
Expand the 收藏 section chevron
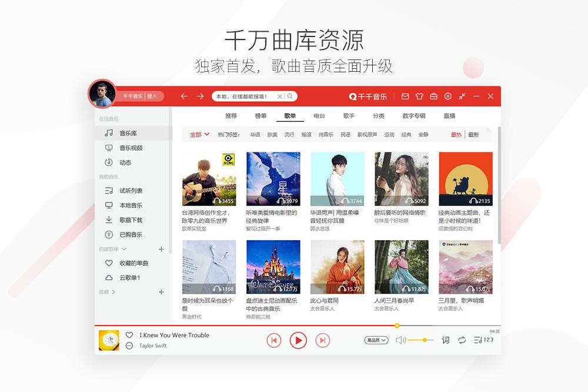[x=113, y=292]
